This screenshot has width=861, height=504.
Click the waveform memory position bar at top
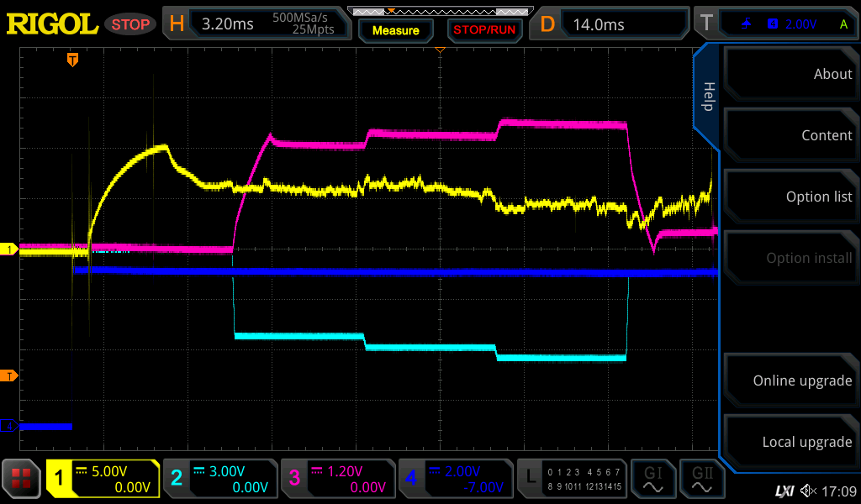[x=439, y=11]
